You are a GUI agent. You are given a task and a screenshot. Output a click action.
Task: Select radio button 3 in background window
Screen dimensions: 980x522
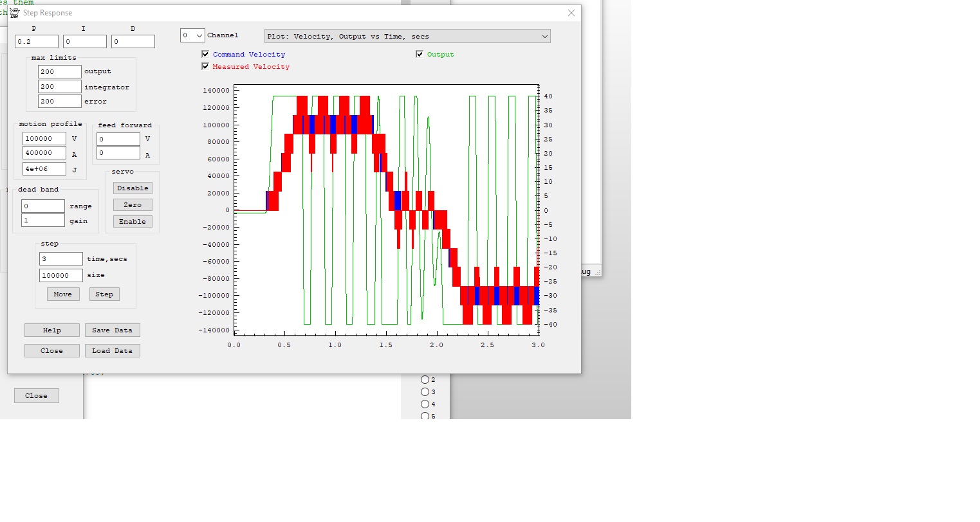[x=425, y=392]
